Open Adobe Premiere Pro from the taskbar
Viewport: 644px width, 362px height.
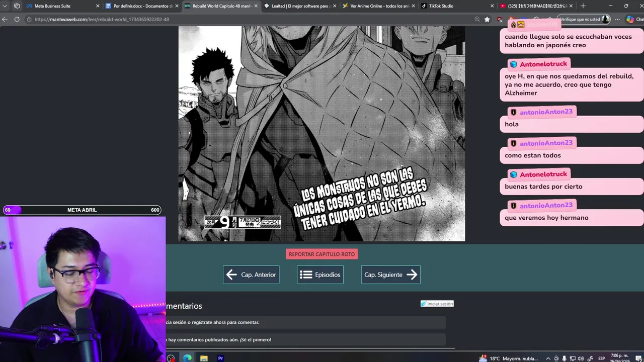220,358
